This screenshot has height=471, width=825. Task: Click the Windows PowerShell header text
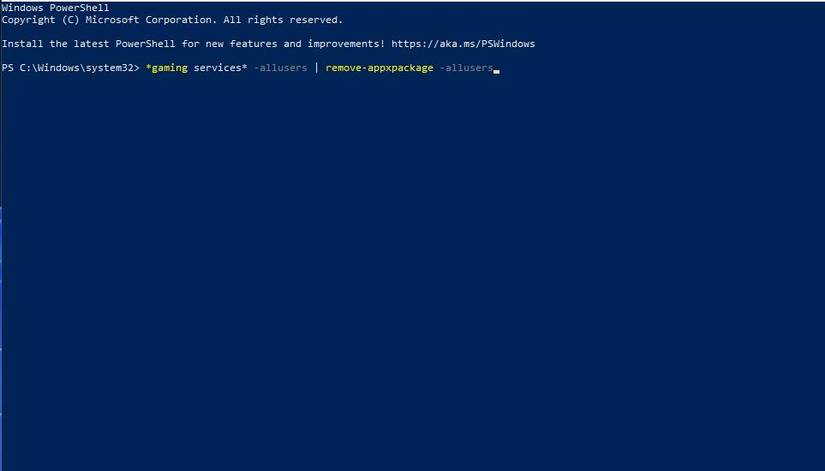tap(55, 8)
